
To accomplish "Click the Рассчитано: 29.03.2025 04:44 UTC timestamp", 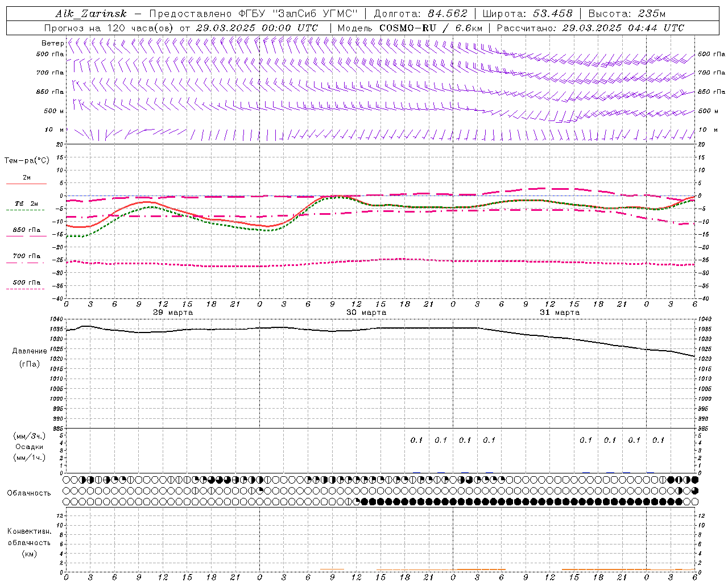I will click(x=590, y=28).
